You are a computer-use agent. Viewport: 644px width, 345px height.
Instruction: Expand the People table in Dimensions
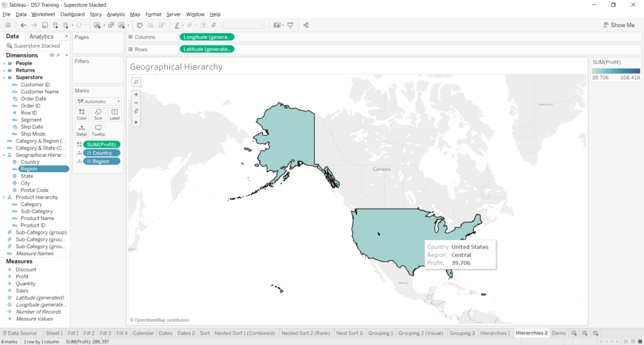pyautogui.click(x=4, y=63)
